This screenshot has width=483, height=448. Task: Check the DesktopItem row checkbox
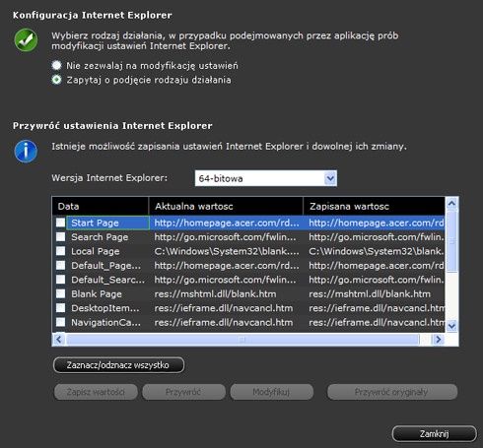click(x=60, y=308)
